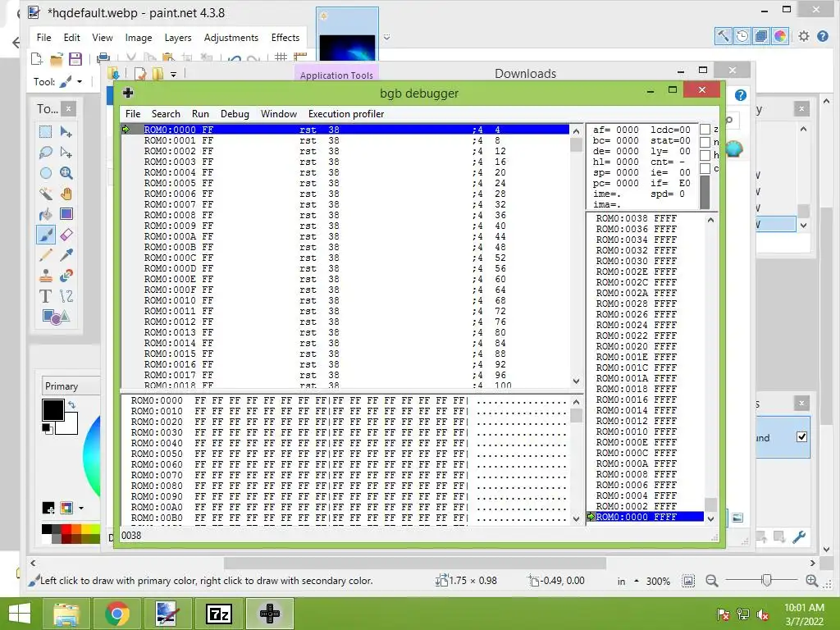Open the Primary color selector dropdown
Screen dimensions: 840x630
click(71, 386)
